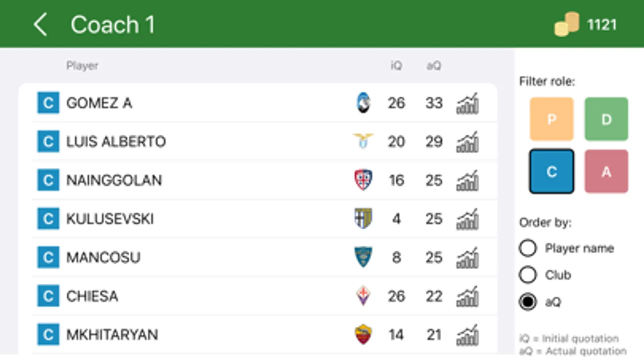Toggle the blue C role filter
This screenshot has height=362, width=644.
pyautogui.click(x=551, y=172)
